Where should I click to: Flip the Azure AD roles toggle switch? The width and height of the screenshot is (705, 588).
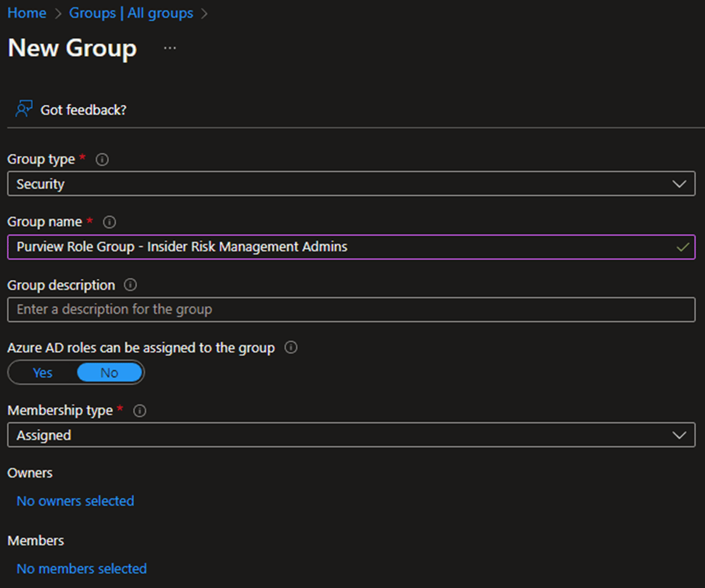point(76,372)
